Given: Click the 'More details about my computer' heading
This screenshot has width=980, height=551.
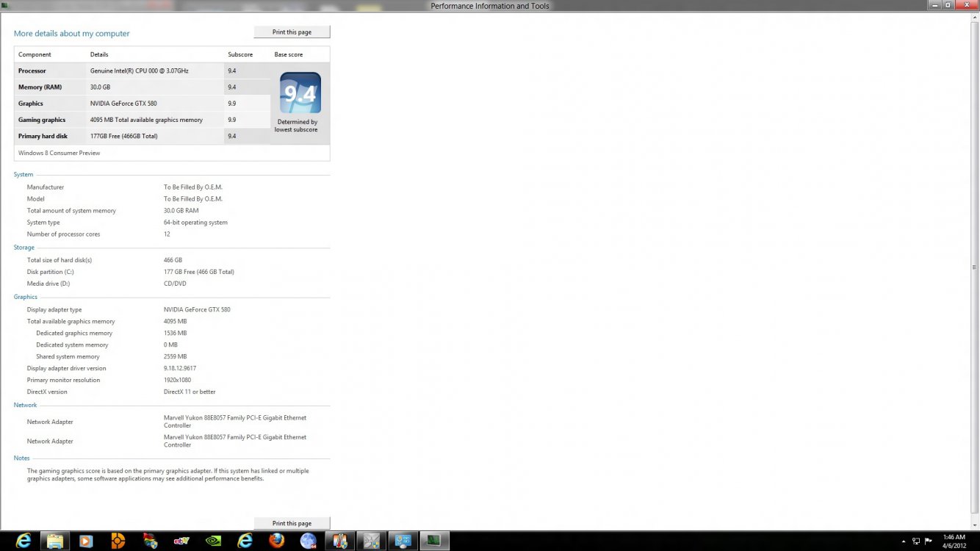Looking at the screenshot, I should [x=71, y=33].
